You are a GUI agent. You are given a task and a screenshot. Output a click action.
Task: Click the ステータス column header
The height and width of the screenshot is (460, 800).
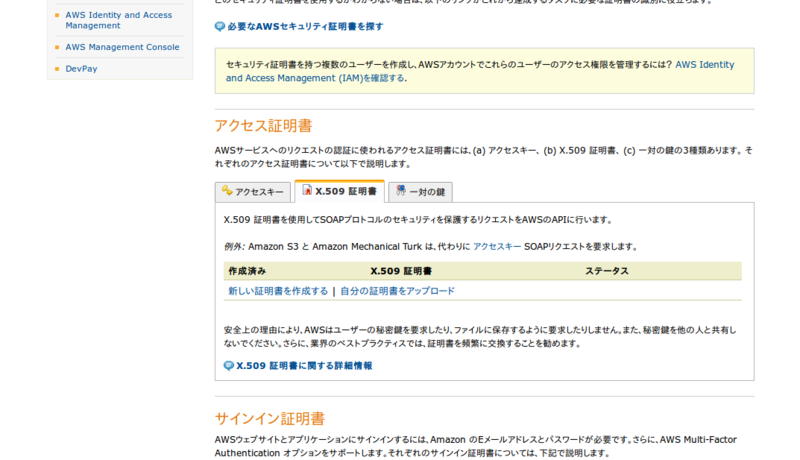pyautogui.click(x=607, y=271)
